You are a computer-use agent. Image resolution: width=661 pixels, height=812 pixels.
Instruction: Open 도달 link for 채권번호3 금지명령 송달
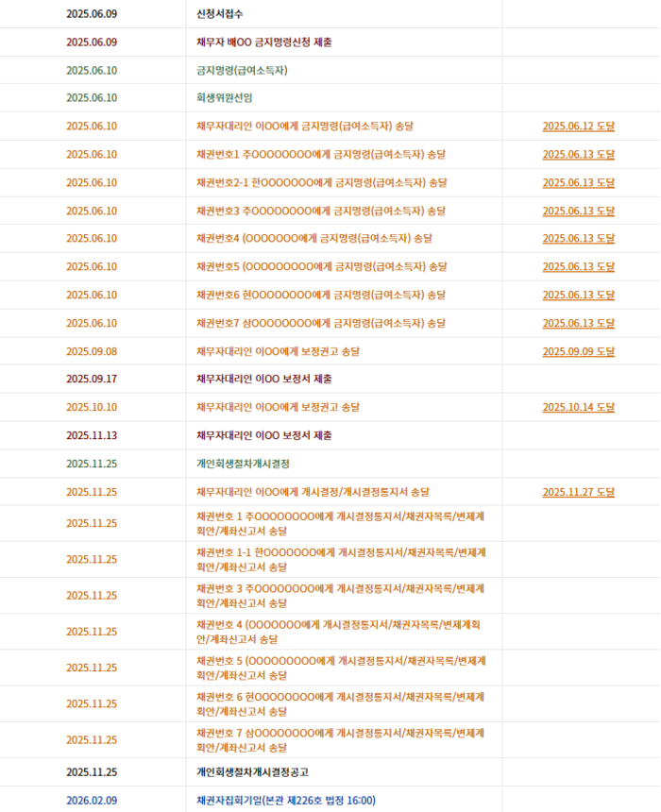click(578, 211)
